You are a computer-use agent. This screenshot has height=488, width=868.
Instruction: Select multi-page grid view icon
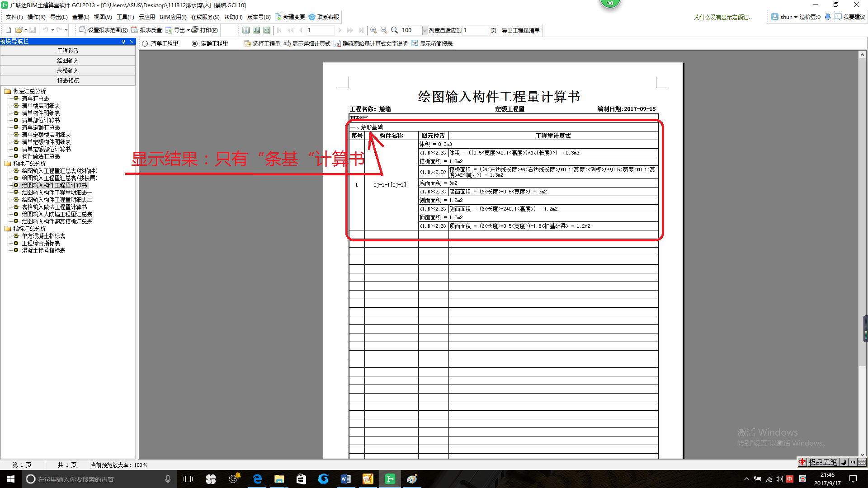tap(267, 30)
